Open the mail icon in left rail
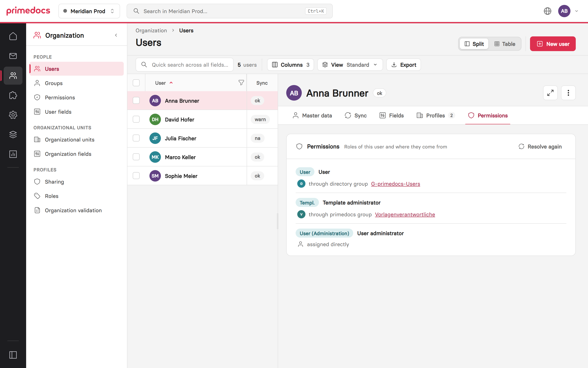The image size is (588, 368). [13, 56]
